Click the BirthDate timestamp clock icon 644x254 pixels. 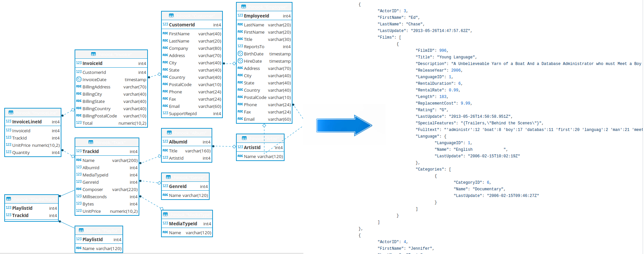click(240, 53)
